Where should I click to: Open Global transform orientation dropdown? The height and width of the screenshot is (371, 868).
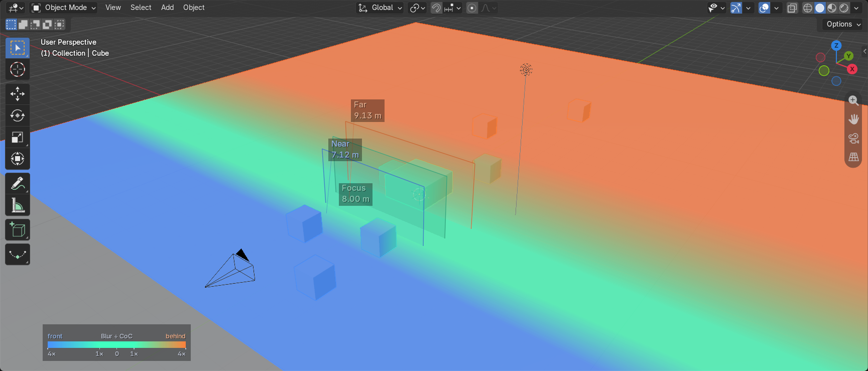point(380,8)
